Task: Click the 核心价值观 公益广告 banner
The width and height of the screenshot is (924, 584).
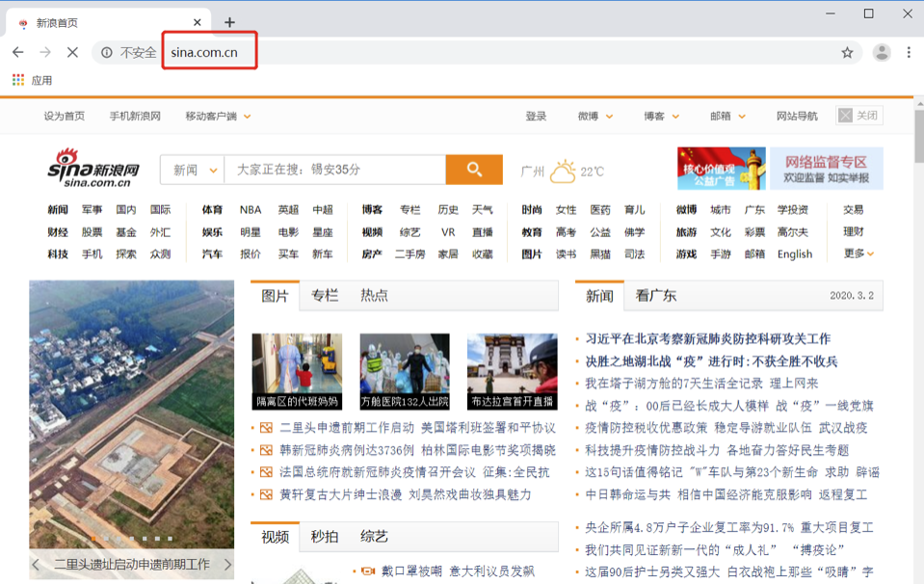Action: point(722,169)
